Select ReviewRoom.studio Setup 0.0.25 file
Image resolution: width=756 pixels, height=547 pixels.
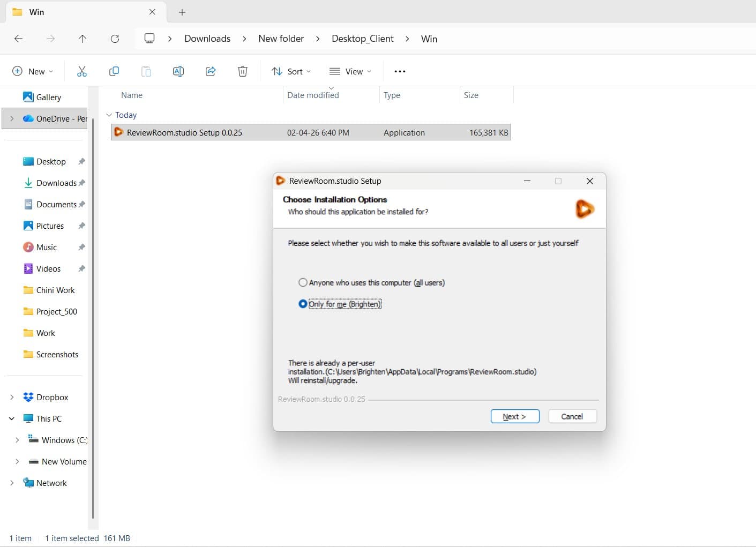pos(311,132)
